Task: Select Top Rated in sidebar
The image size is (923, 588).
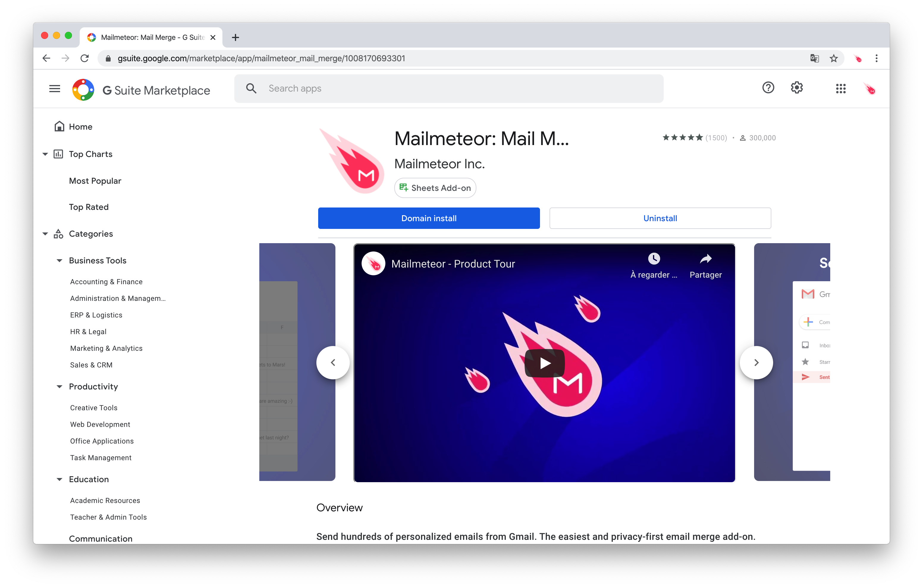Action: pos(89,207)
